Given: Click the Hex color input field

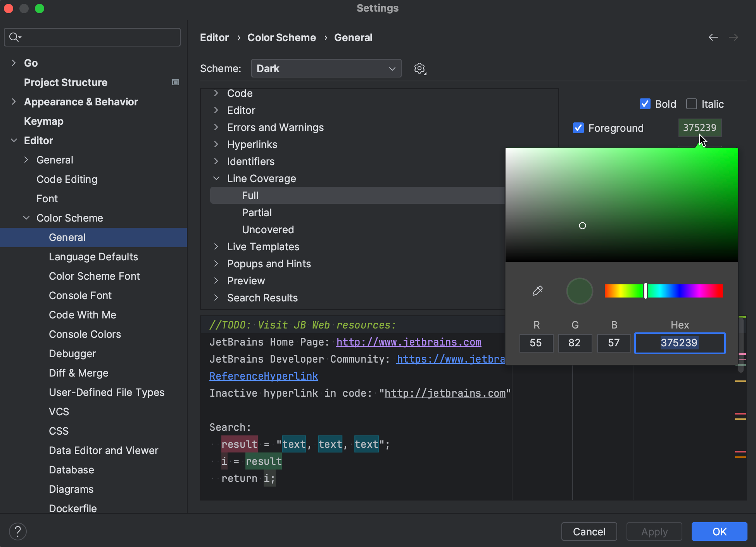Looking at the screenshot, I should click(x=680, y=343).
